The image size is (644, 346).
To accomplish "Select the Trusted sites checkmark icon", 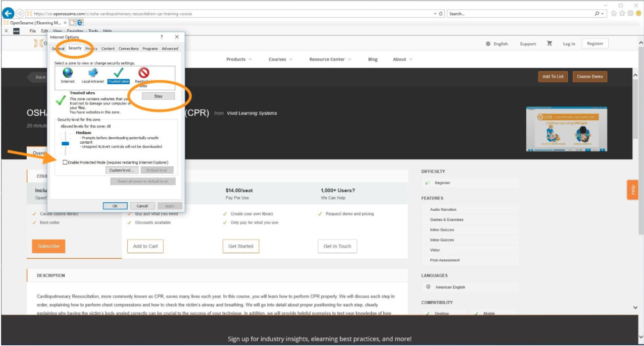I will point(119,74).
